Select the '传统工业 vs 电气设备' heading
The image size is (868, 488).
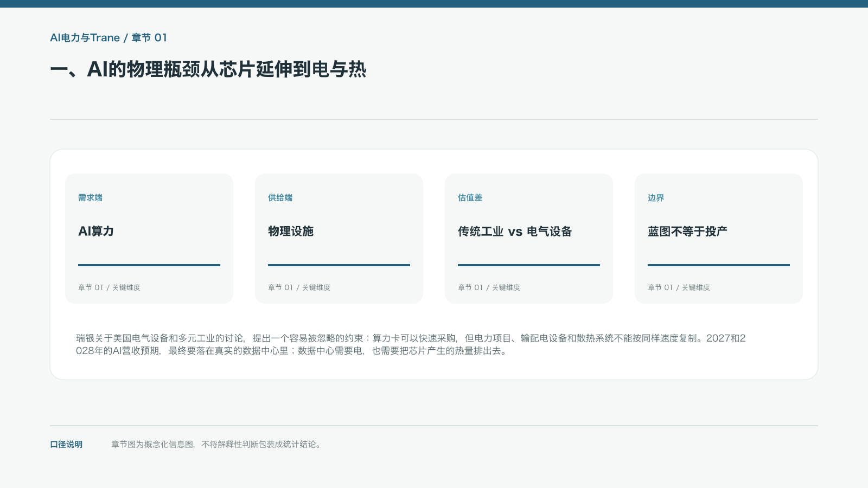(515, 232)
